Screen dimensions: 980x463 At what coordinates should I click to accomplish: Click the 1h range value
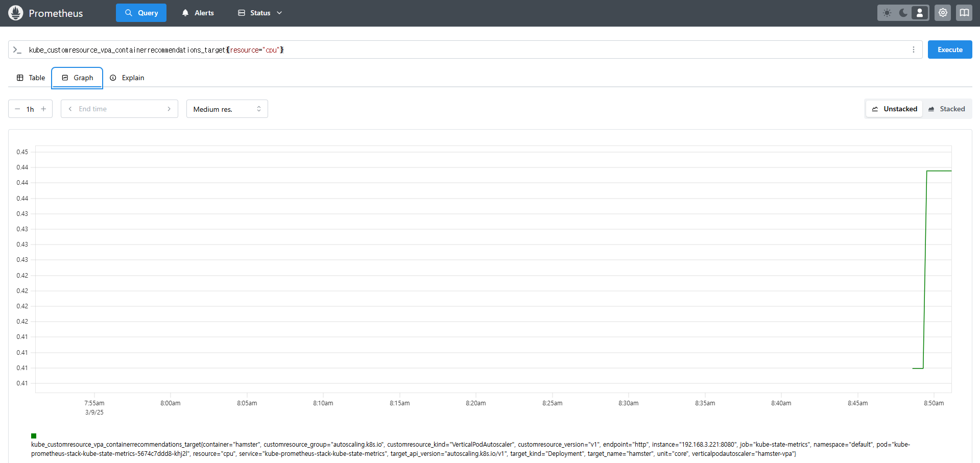(30, 109)
